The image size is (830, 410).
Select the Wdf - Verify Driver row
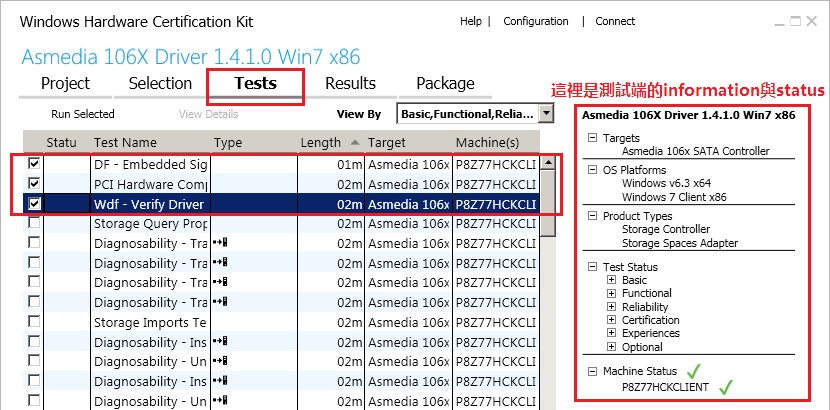(282, 204)
